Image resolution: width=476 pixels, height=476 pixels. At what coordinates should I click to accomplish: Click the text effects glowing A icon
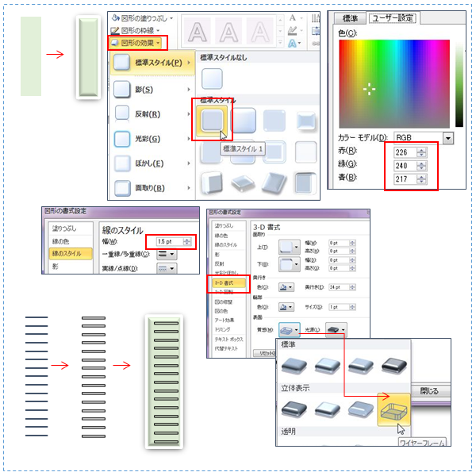tap(292, 43)
